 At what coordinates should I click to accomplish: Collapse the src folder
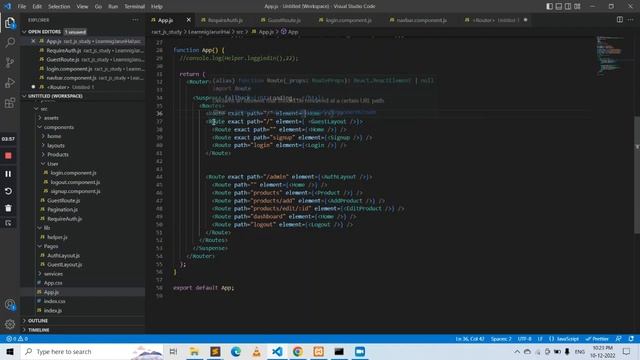[44, 109]
